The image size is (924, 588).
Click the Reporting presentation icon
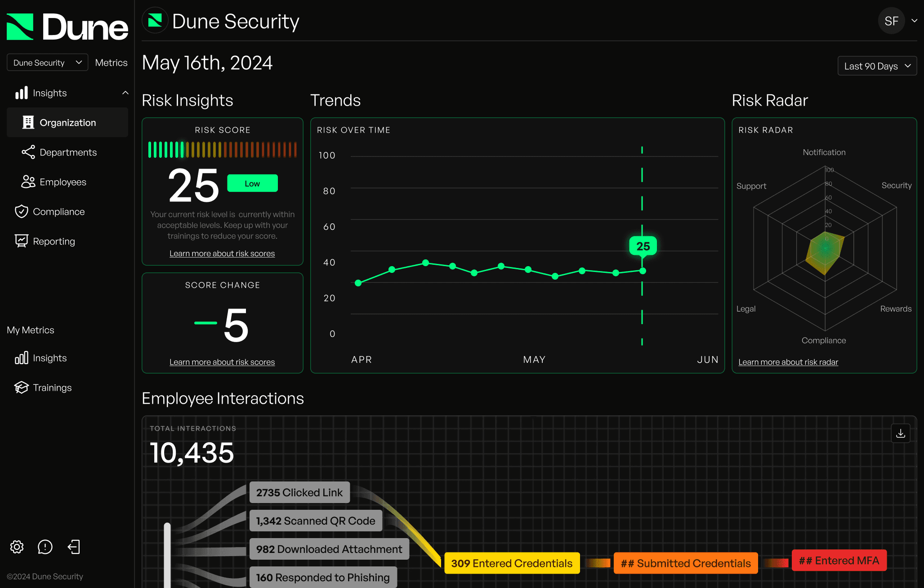21,241
